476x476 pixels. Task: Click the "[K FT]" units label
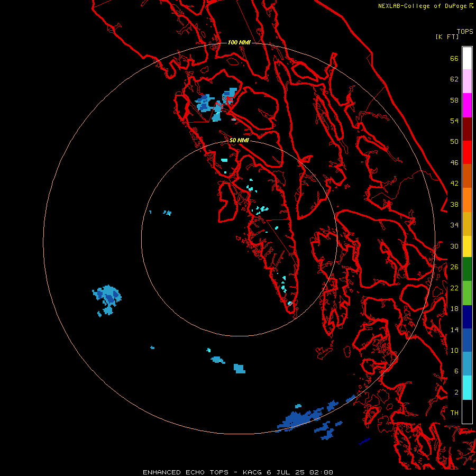pyautogui.click(x=447, y=37)
